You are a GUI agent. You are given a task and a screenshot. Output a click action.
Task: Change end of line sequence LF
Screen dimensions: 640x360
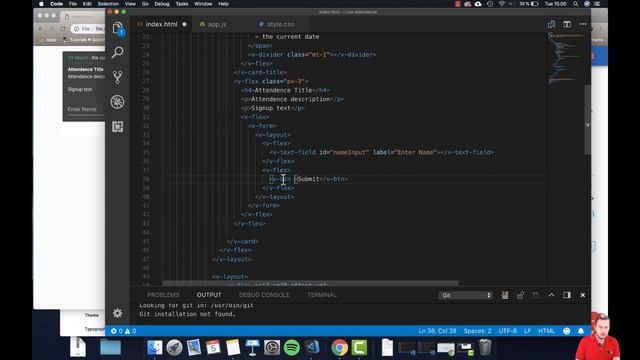527,331
